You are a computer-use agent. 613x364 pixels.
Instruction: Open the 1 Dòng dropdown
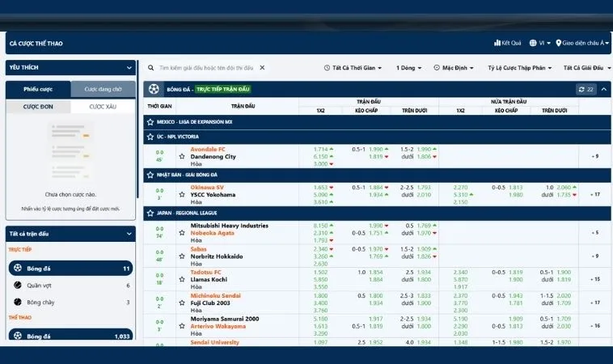[x=409, y=68]
